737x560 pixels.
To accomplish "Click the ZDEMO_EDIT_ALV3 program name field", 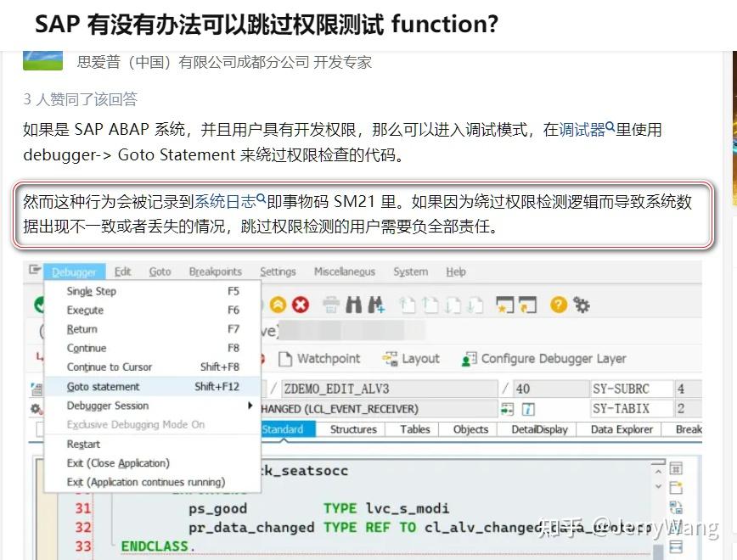I will click(338, 385).
